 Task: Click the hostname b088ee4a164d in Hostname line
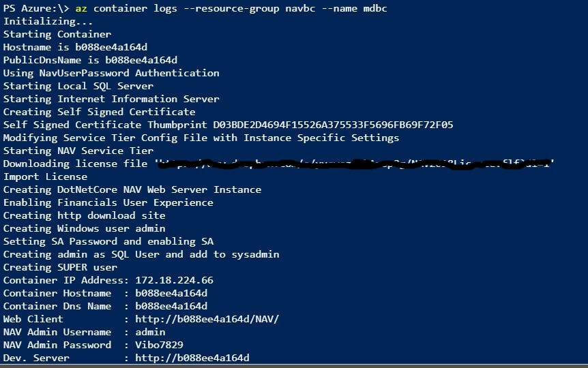click(111, 47)
